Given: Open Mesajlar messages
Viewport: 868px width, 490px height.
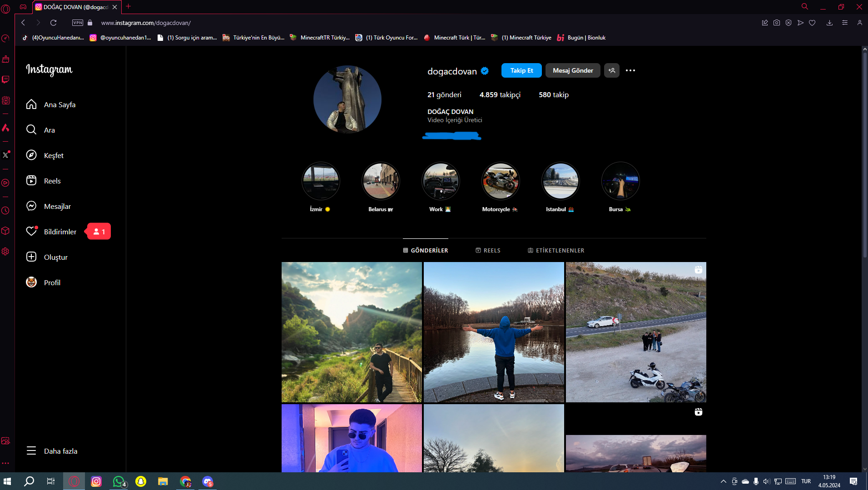Looking at the screenshot, I should point(48,206).
